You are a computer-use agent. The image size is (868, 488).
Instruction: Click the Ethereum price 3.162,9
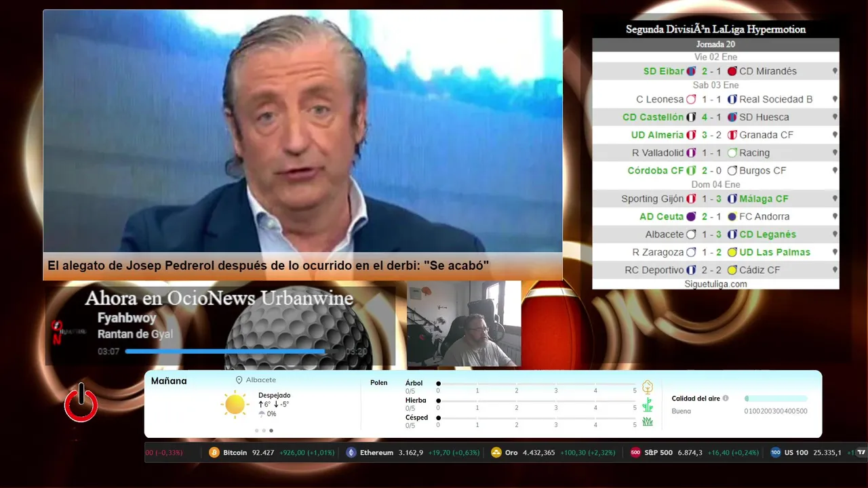click(411, 453)
